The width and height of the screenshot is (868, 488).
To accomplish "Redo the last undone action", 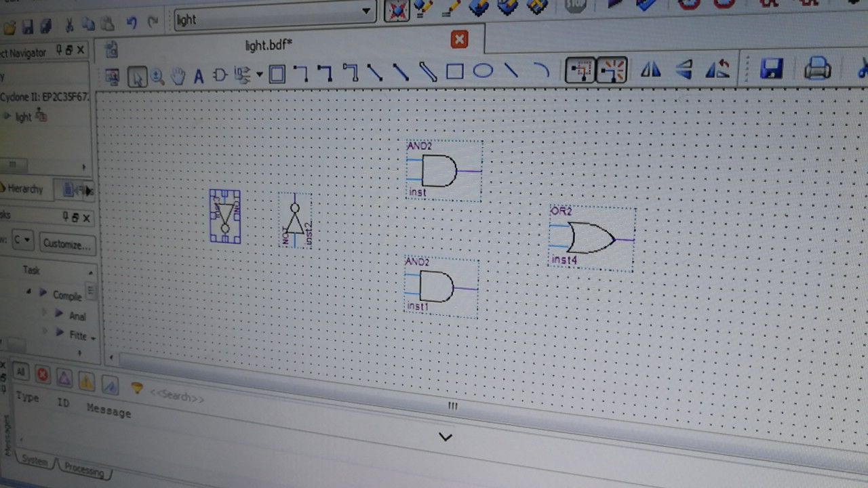I will [153, 22].
